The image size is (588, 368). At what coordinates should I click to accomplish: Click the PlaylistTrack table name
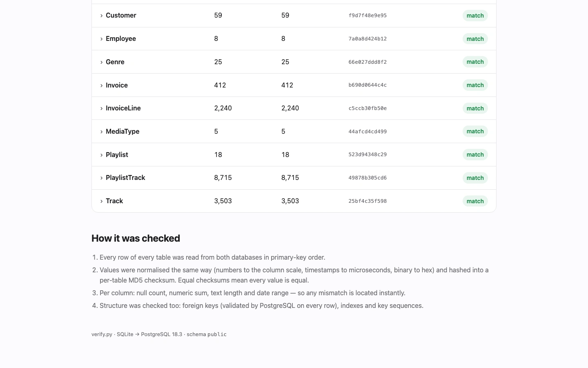(x=125, y=178)
